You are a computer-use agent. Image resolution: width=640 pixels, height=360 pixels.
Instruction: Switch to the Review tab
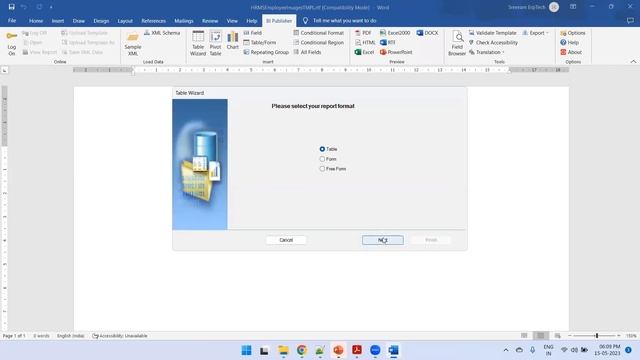[210, 20]
